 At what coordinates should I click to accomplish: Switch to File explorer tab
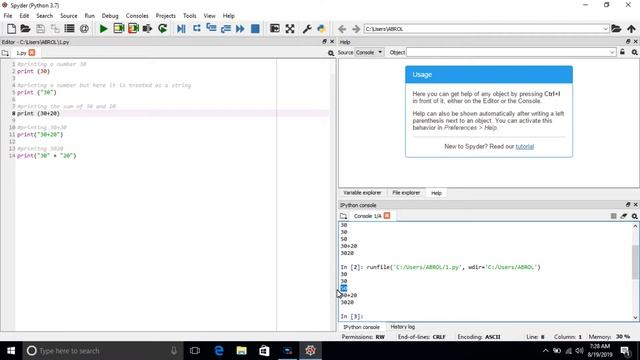coord(406,193)
